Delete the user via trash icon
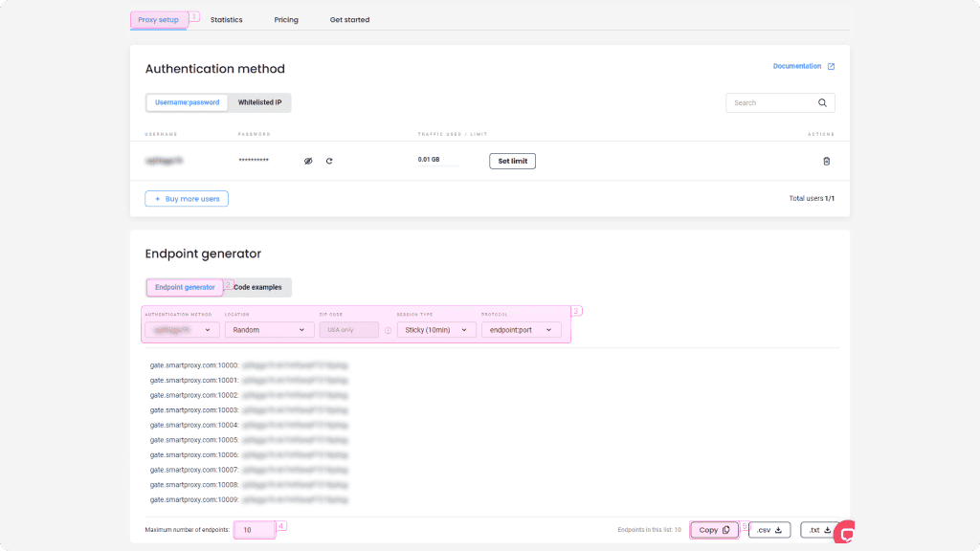Viewport: 980px width, 551px height. (x=826, y=161)
